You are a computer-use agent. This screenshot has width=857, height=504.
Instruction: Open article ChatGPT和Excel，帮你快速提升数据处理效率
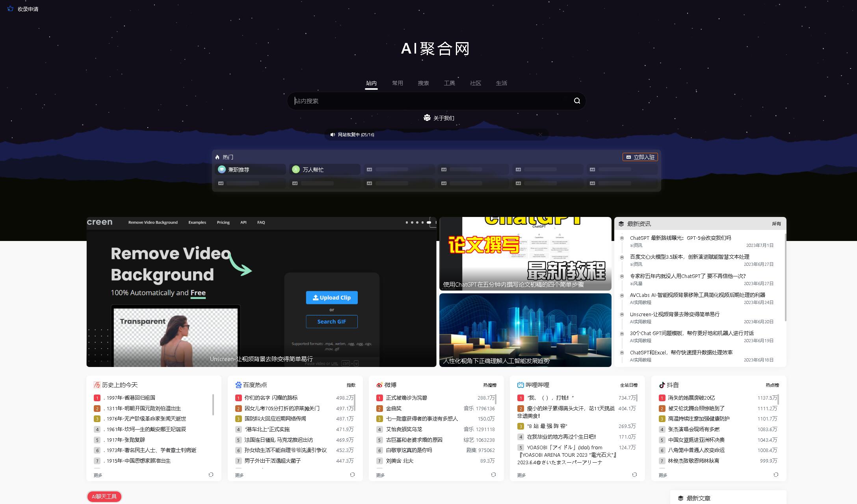coord(681,352)
